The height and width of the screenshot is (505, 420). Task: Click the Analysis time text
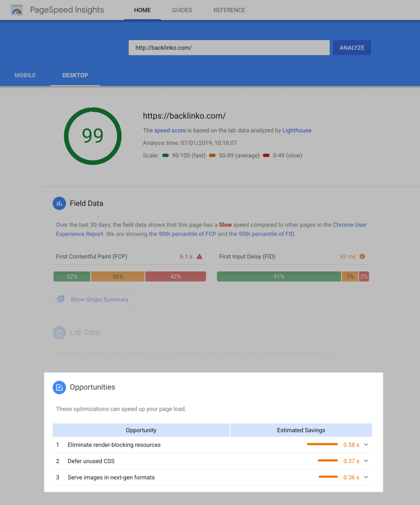click(190, 143)
